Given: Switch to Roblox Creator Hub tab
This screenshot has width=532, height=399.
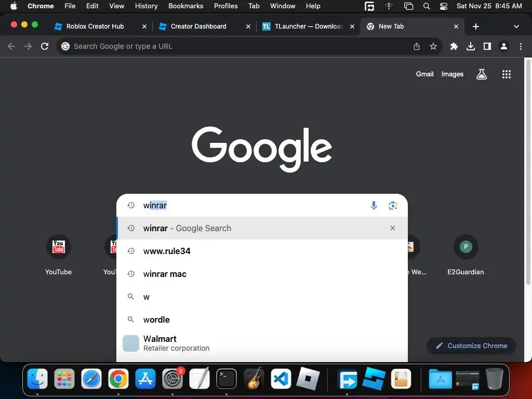Looking at the screenshot, I should pyautogui.click(x=95, y=26).
